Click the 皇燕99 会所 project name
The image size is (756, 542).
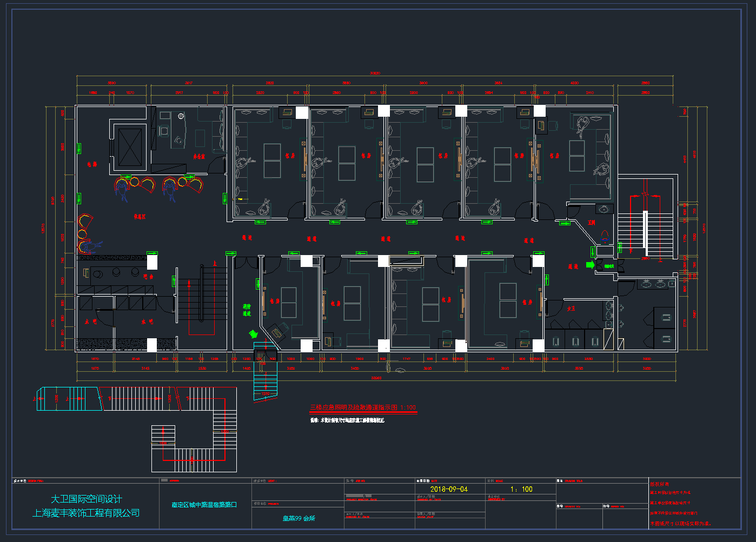click(299, 518)
